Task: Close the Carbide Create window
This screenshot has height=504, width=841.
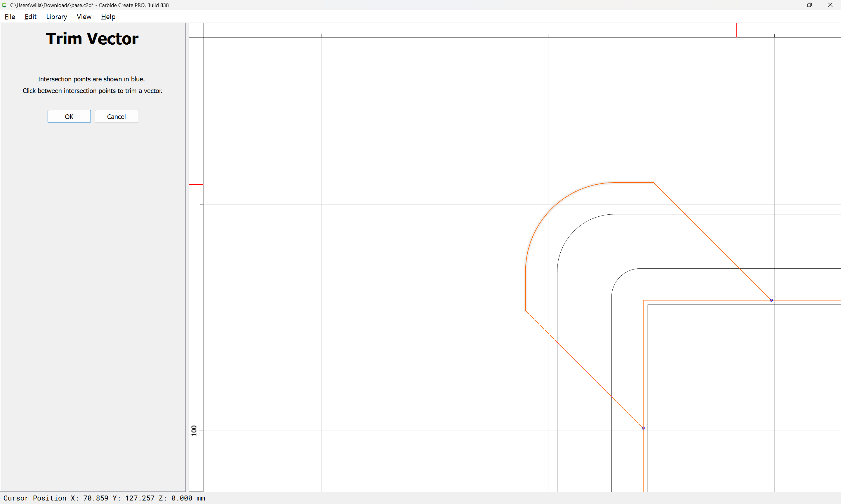Action: (830, 5)
